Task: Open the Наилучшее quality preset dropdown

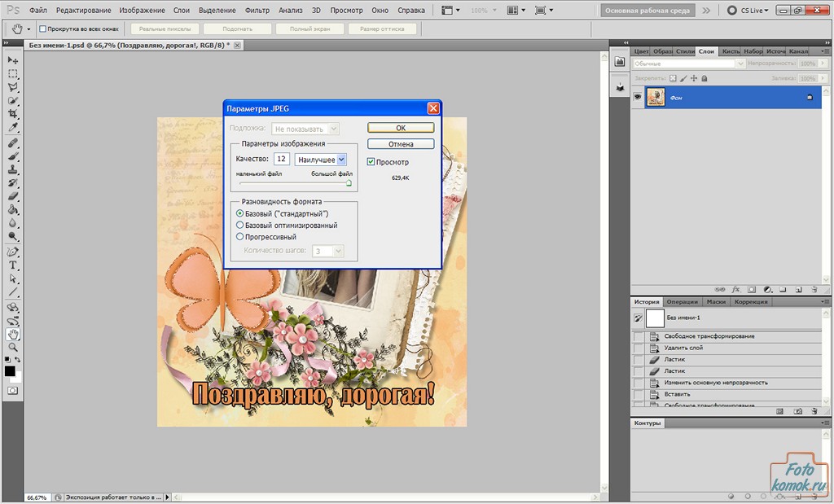Action: 321,160
